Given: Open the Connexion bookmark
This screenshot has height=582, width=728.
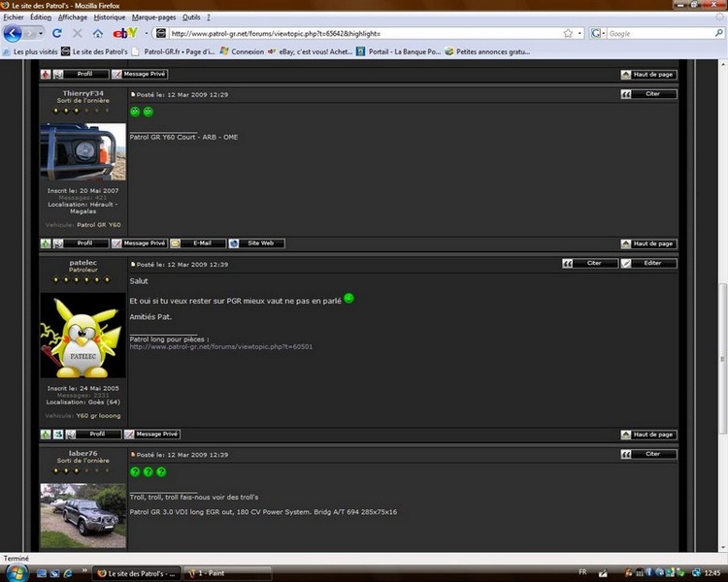Looking at the screenshot, I should tap(242, 51).
